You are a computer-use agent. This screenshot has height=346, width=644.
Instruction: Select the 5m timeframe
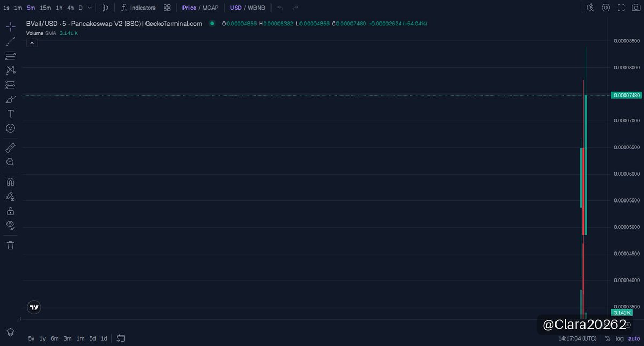pyautogui.click(x=31, y=8)
